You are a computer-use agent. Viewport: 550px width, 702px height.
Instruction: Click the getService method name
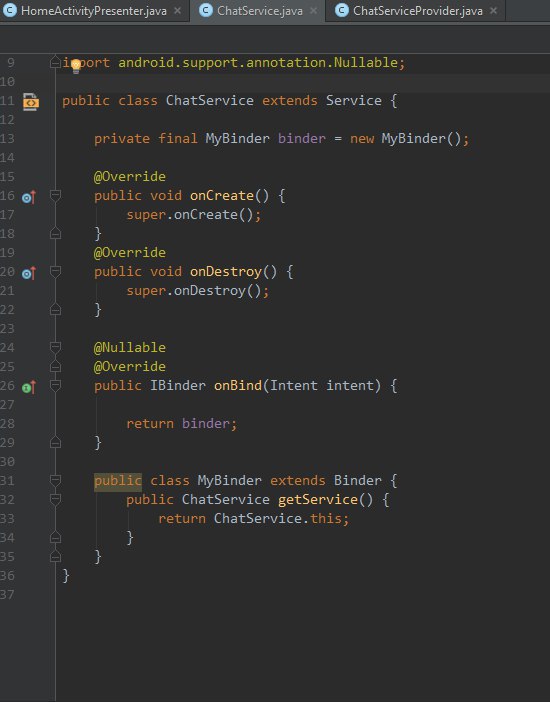click(x=318, y=500)
